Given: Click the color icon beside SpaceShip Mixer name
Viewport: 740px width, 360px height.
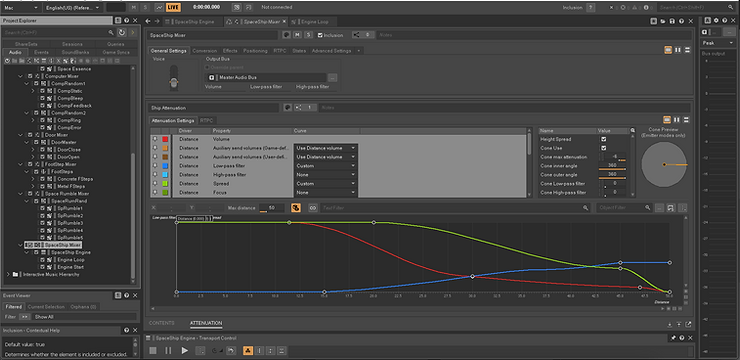Looking at the screenshot, I should [286, 34].
